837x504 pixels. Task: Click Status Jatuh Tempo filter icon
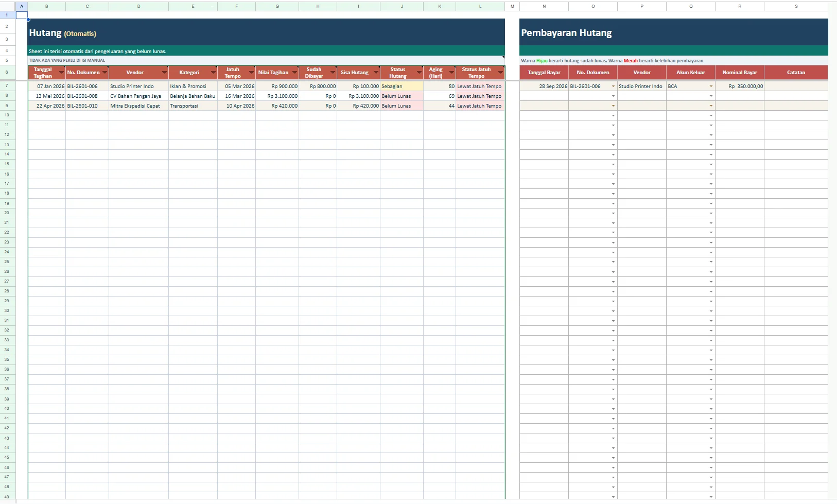[500, 73]
